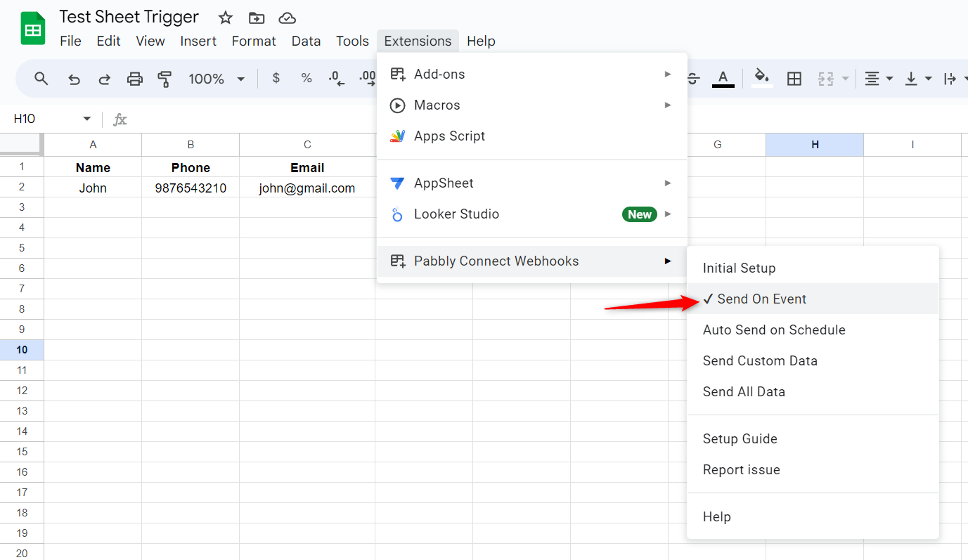This screenshot has height=560, width=968.
Task: Expand the AppSheet submenu
Action: [532, 183]
